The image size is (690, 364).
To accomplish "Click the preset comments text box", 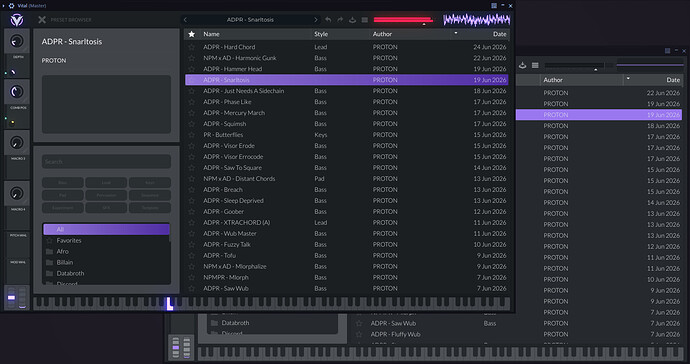I will [x=106, y=104].
